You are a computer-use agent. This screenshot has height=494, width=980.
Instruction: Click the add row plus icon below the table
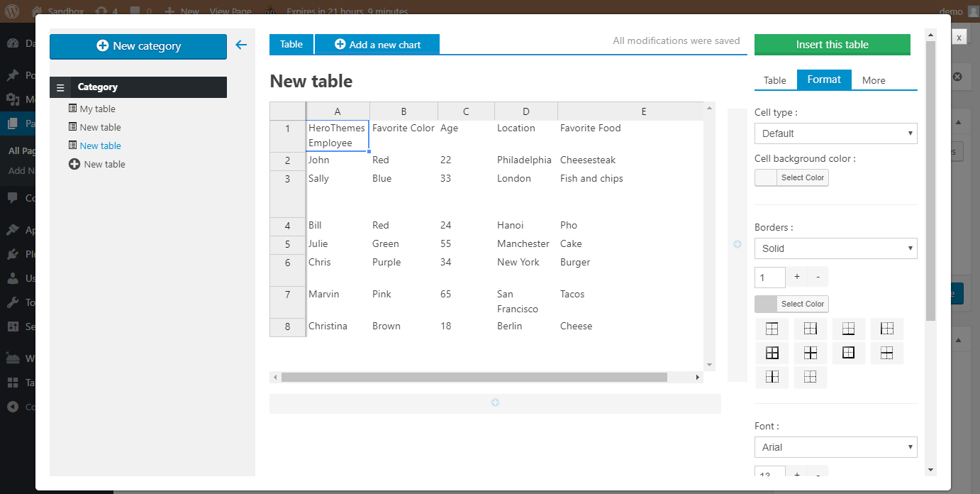[495, 403]
